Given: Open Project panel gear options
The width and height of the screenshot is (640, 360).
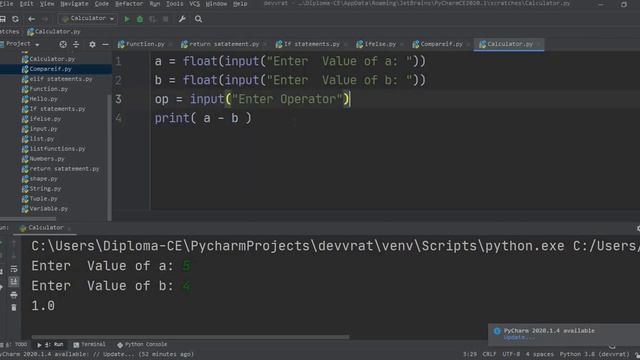Looking at the screenshot, I should tap(92, 44).
